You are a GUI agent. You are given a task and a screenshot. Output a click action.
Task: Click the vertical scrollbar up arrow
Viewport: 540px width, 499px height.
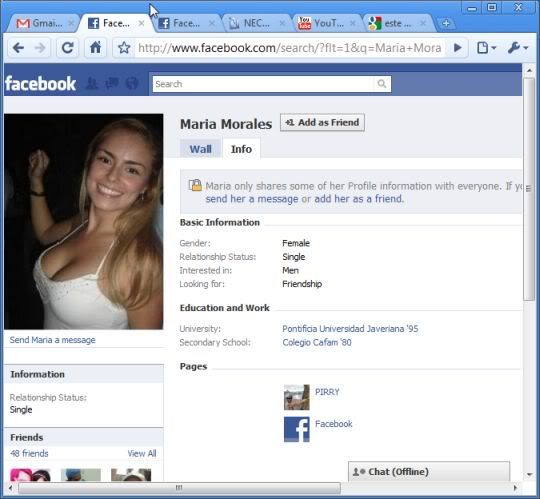529,71
